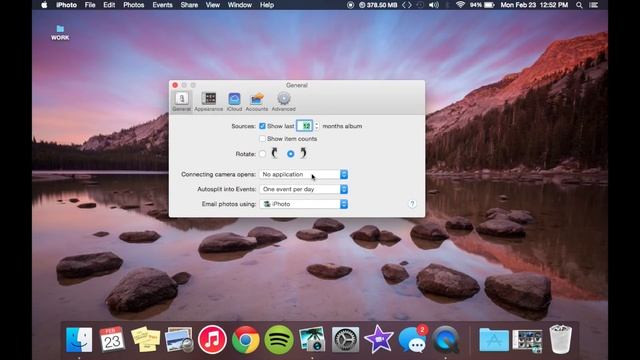
Task: Click the months stepper arrows
Action: coord(317,126)
